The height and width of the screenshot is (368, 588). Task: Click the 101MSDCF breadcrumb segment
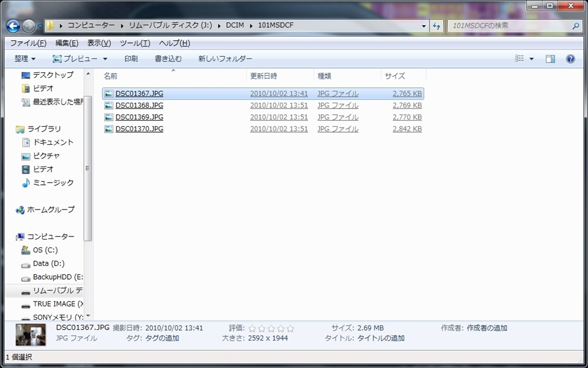pyautogui.click(x=276, y=25)
